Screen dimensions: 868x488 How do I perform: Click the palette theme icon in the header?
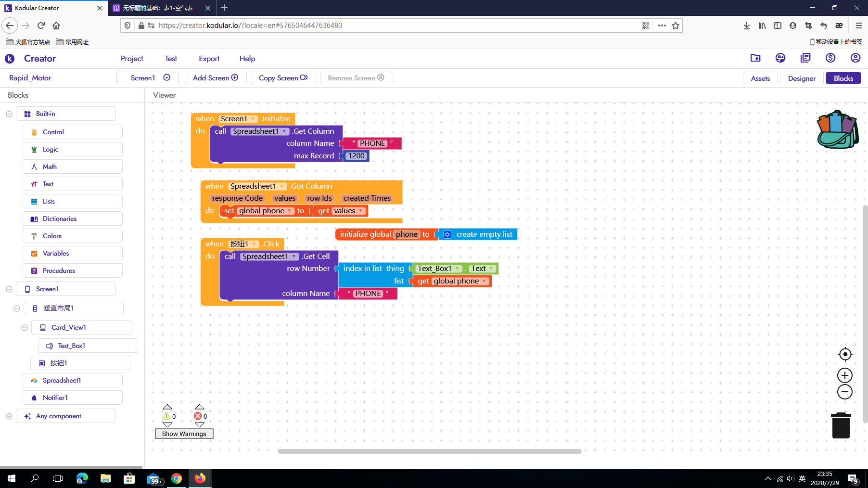pyautogui.click(x=780, y=58)
